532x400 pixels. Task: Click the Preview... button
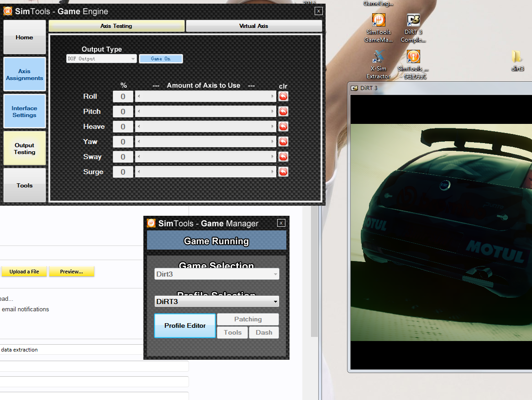(x=72, y=272)
